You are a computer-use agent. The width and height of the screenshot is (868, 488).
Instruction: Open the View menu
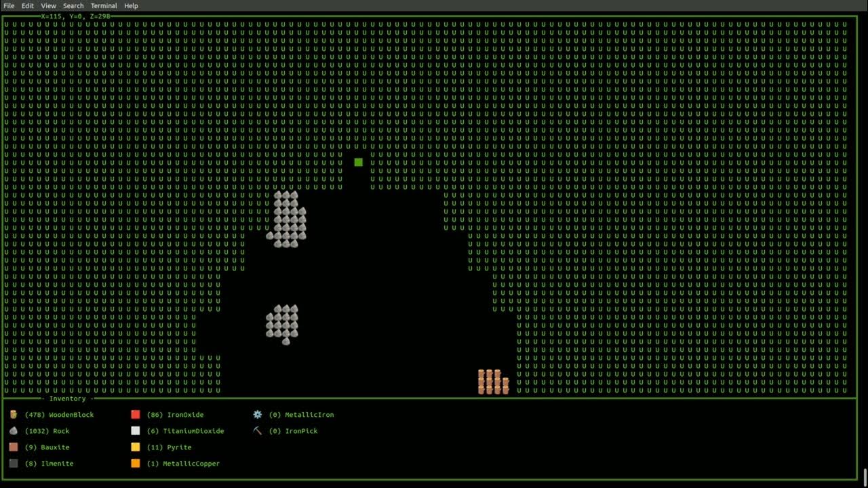pyautogui.click(x=48, y=5)
